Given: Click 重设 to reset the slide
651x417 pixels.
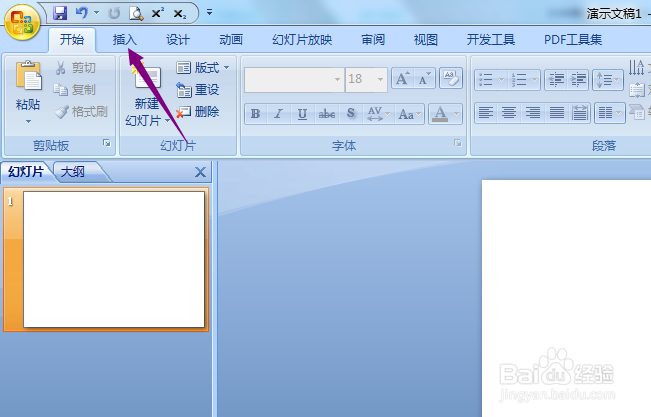Looking at the screenshot, I should (x=198, y=89).
